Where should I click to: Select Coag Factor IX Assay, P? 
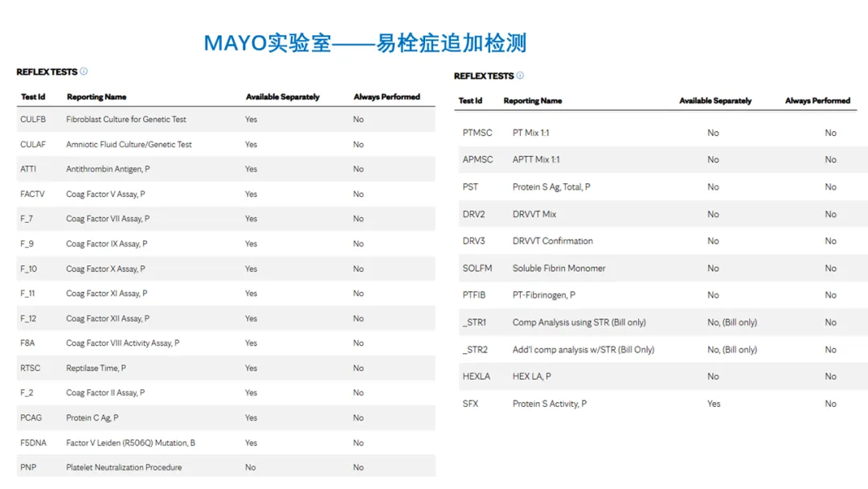click(107, 244)
